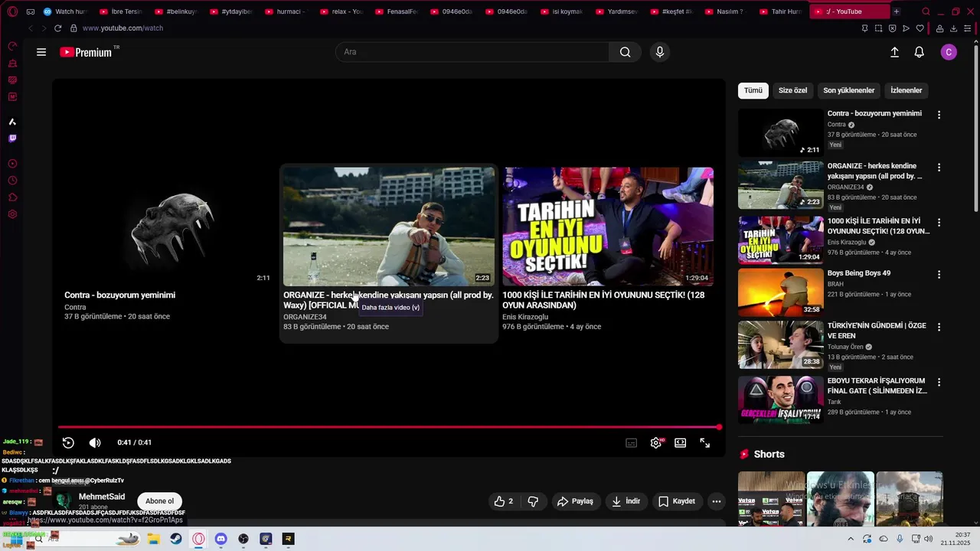
Task: Click the video progress bar
Action: click(389, 427)
